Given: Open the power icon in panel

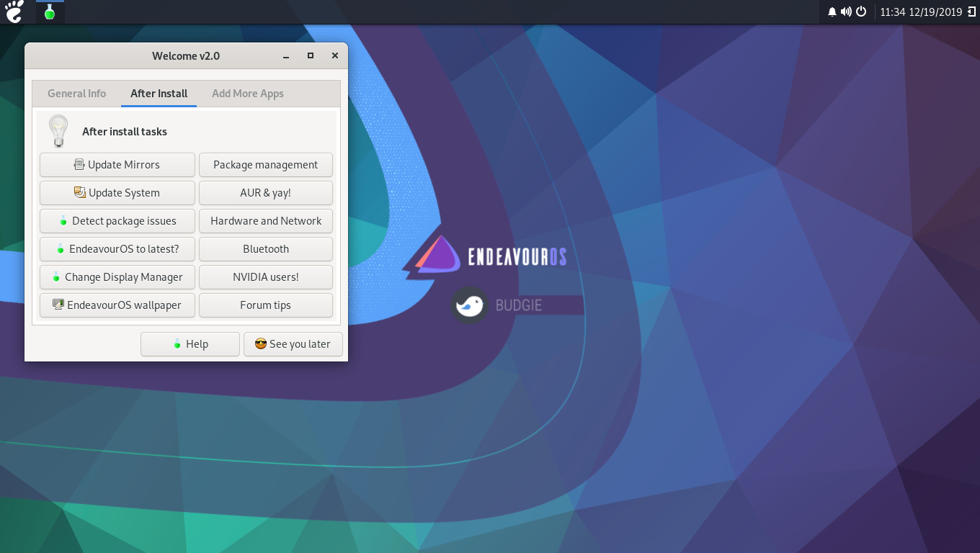Looking at the screenshot, I should click(x=861, y=12).
